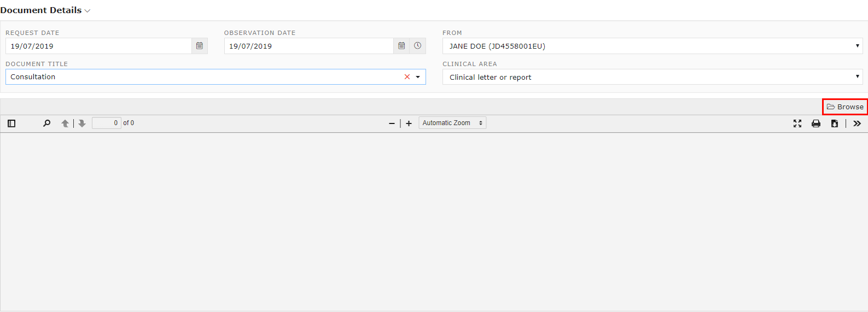Viewport: 868px width, 312px height.
Task: Zoom in with the plus icon
Action: (409, 123)
